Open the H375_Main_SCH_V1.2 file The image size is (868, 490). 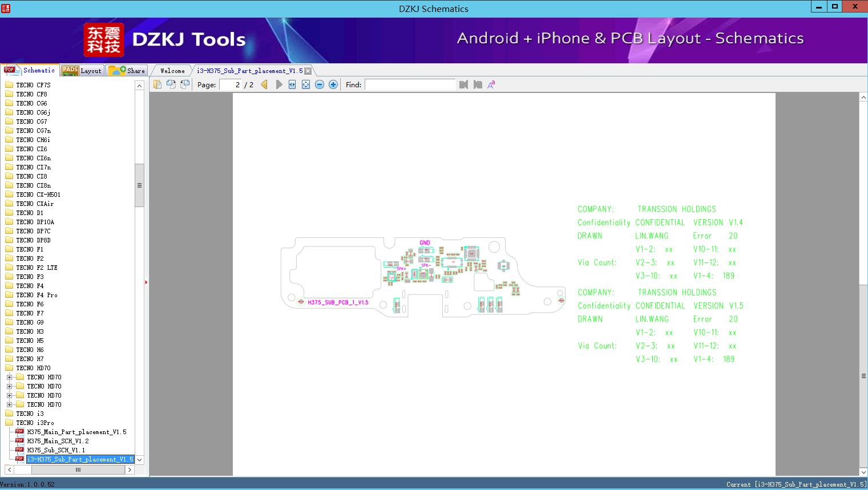coord(58,441)
